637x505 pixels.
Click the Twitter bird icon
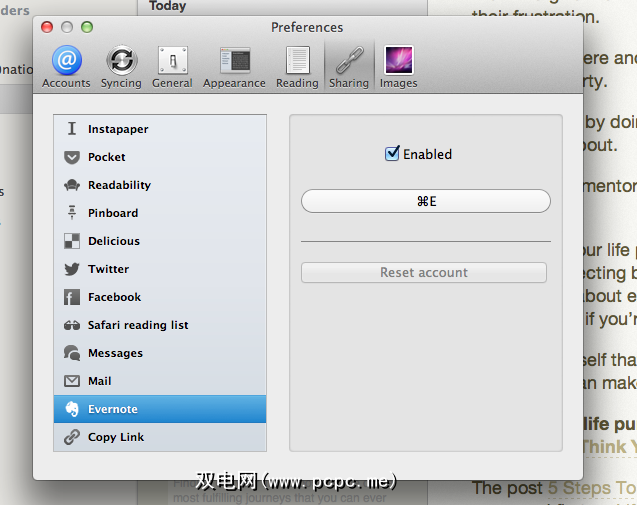[72, 269]
